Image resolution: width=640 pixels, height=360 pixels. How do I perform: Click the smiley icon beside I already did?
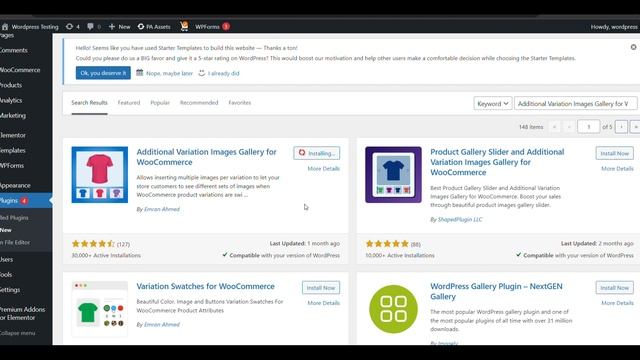(x=202, y=73)
